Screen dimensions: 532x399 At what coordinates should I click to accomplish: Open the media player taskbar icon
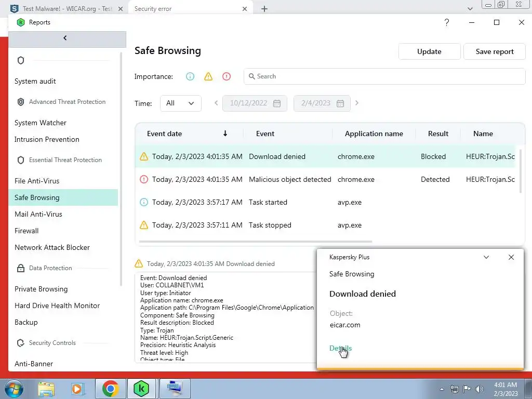(78, 389)
